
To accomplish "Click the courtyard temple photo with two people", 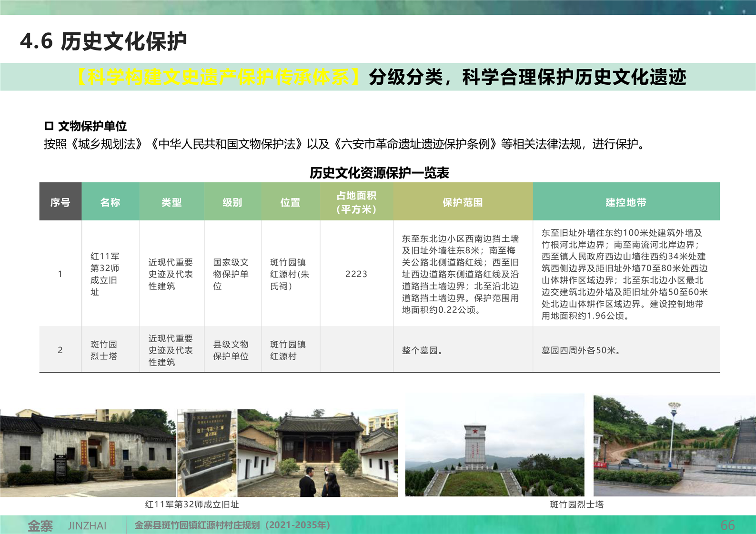I will click(318, 453).
